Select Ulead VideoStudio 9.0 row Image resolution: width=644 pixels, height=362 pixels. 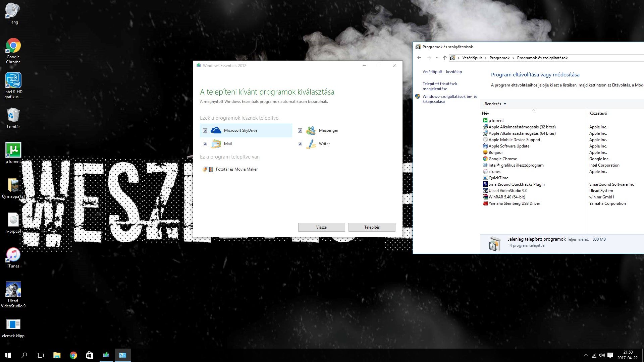click(505, 191)
